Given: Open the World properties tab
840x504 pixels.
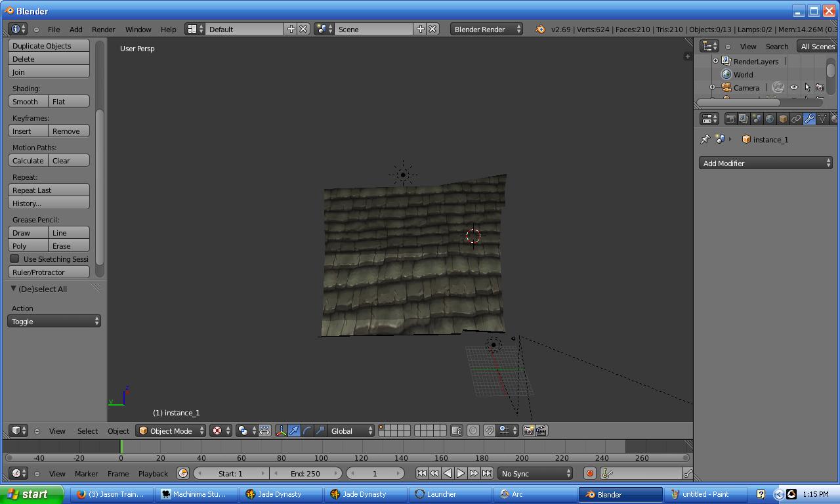Looking at the screenshot, I should click(x=769, y=118).
